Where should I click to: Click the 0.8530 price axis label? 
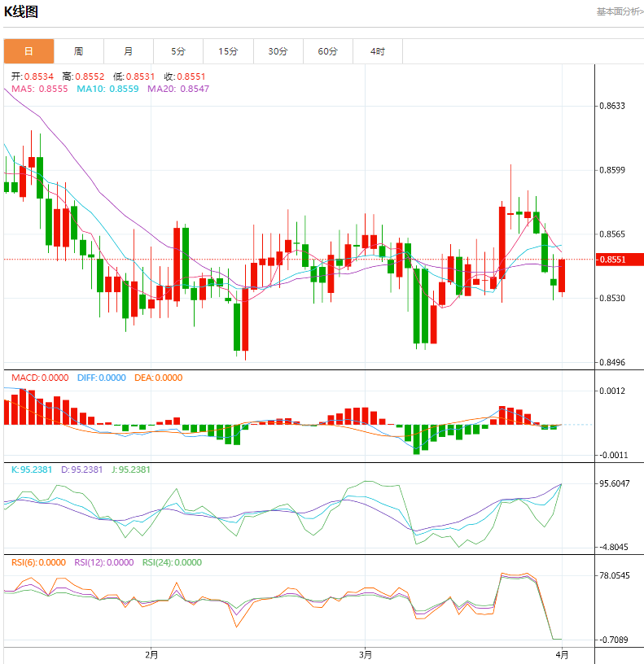(x=612, y=298)
